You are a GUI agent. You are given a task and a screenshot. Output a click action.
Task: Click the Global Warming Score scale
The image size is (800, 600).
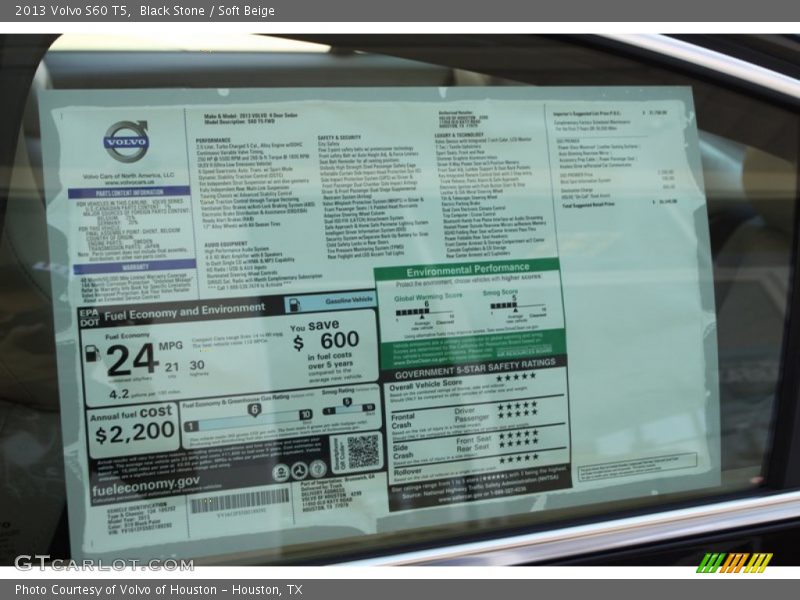[423, 312]
